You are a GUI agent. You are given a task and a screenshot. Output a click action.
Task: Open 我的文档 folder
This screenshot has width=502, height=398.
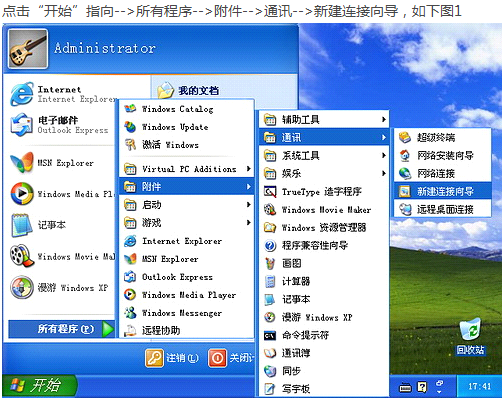pyautogui.click(x=188, y=90)
